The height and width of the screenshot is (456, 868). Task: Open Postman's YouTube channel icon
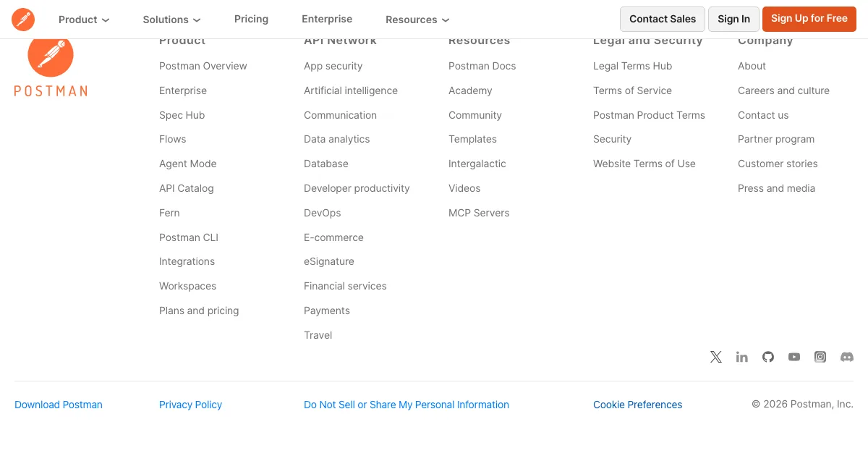pos(794,357)
